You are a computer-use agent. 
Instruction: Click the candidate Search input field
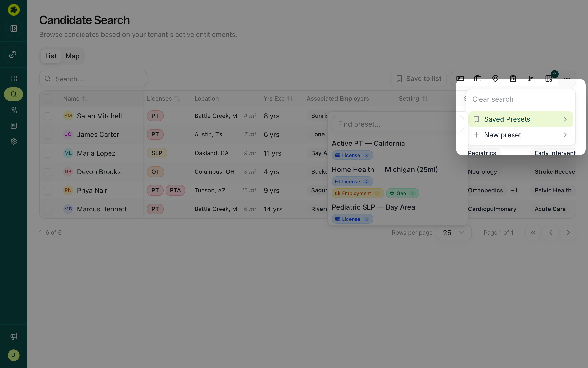click(x=93, y=79)
